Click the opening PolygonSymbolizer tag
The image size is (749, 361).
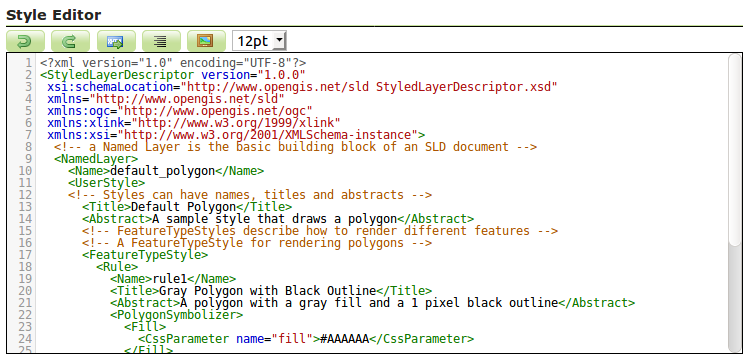176,315
